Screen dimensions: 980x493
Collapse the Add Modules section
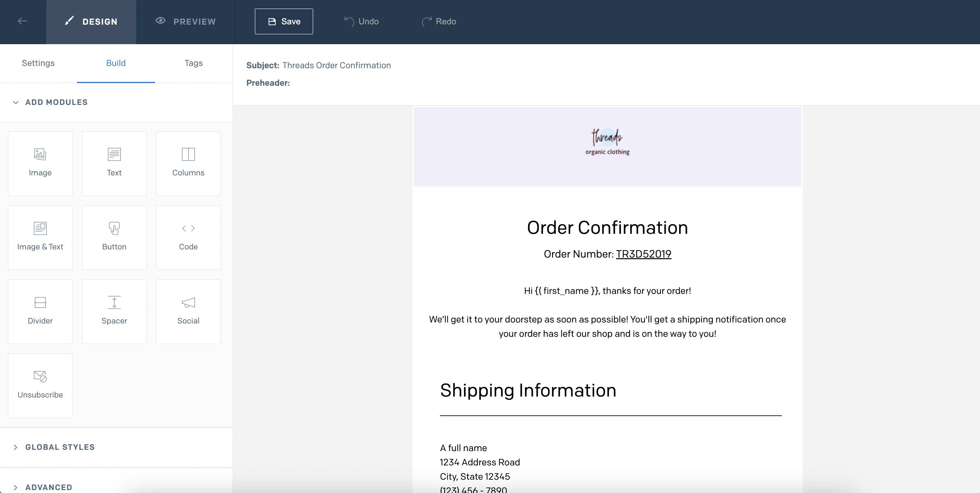click(51, 102)
